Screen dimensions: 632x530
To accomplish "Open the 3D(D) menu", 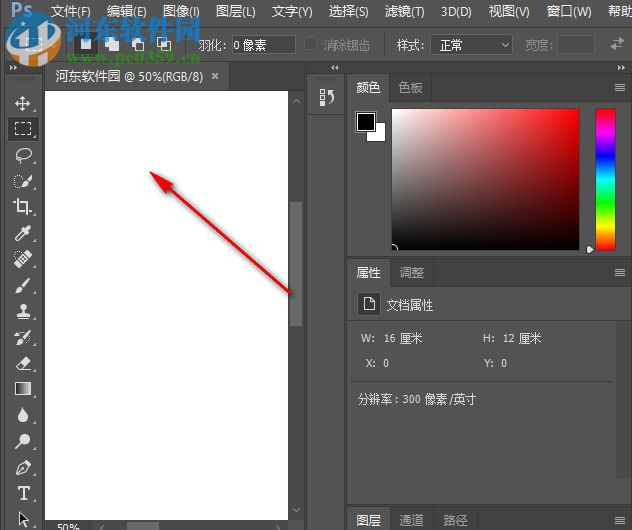I will click(x=456, y=11).
